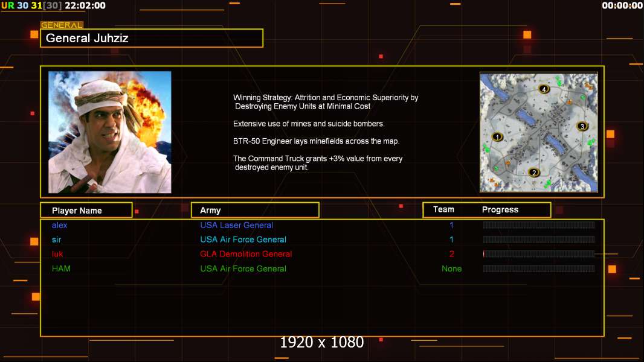
Task: Click sir's USA Air Force General entry
Action: (x=243, y=240)
